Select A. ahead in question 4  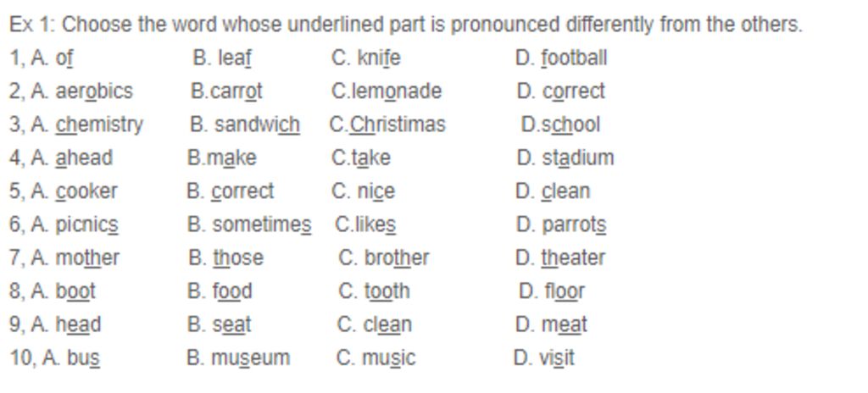pos(72,158)
